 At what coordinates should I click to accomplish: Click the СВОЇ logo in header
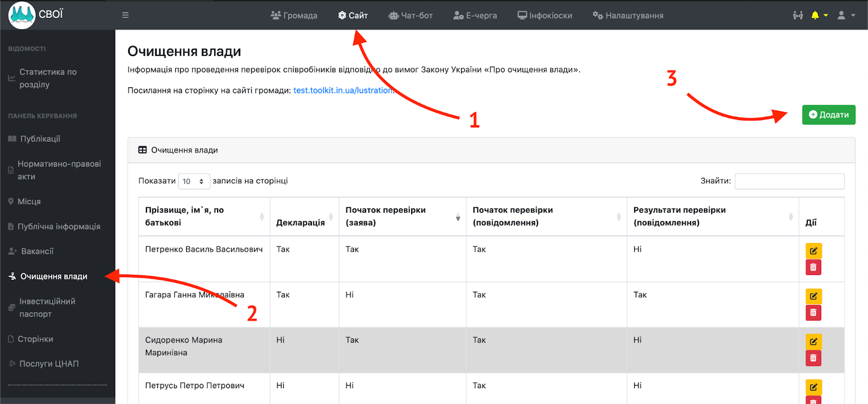[x=36, y=15]
